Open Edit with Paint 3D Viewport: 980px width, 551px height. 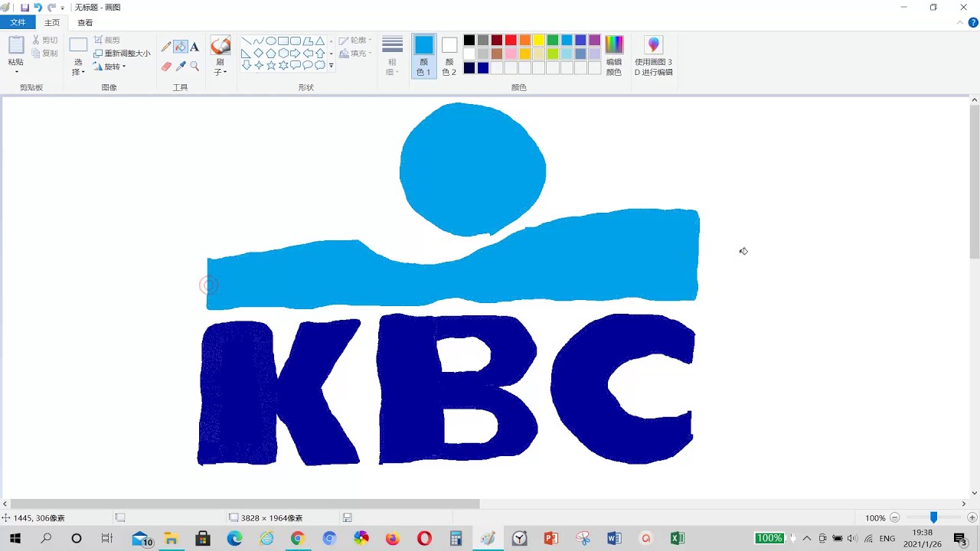click(x=653, y=56)
